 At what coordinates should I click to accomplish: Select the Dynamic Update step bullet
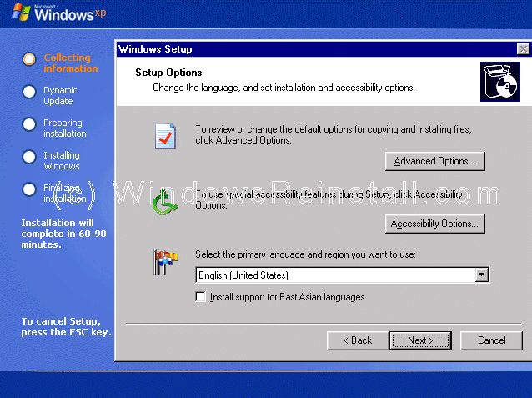coord(29,92)
